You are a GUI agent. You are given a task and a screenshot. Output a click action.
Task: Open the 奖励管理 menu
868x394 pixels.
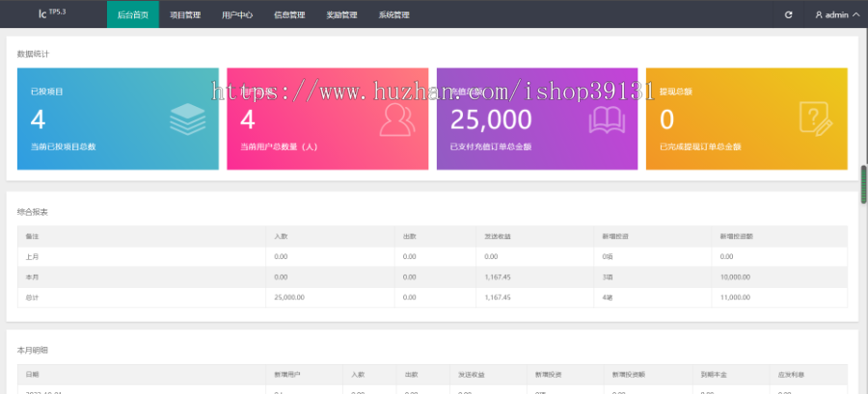pyautogui.click(x=341, y=14)
